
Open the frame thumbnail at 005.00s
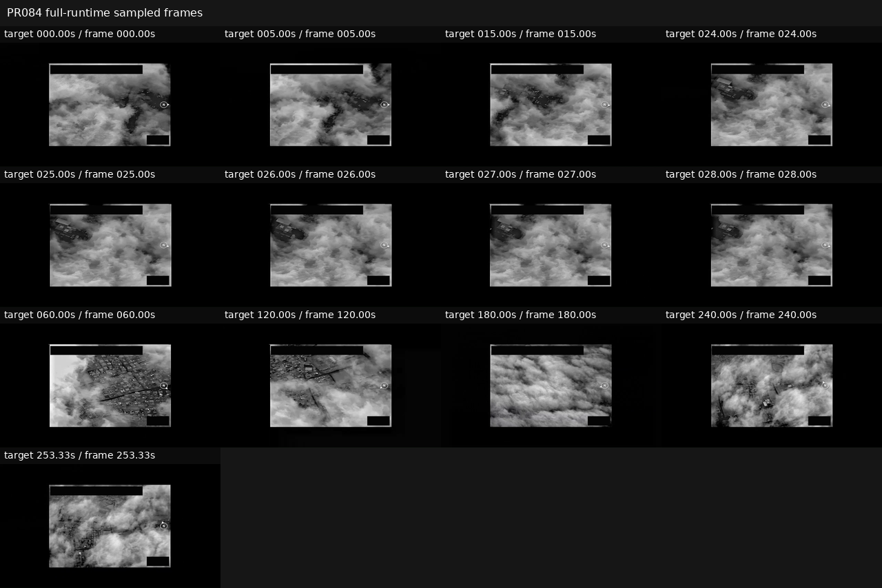click(x=330, y=105)
